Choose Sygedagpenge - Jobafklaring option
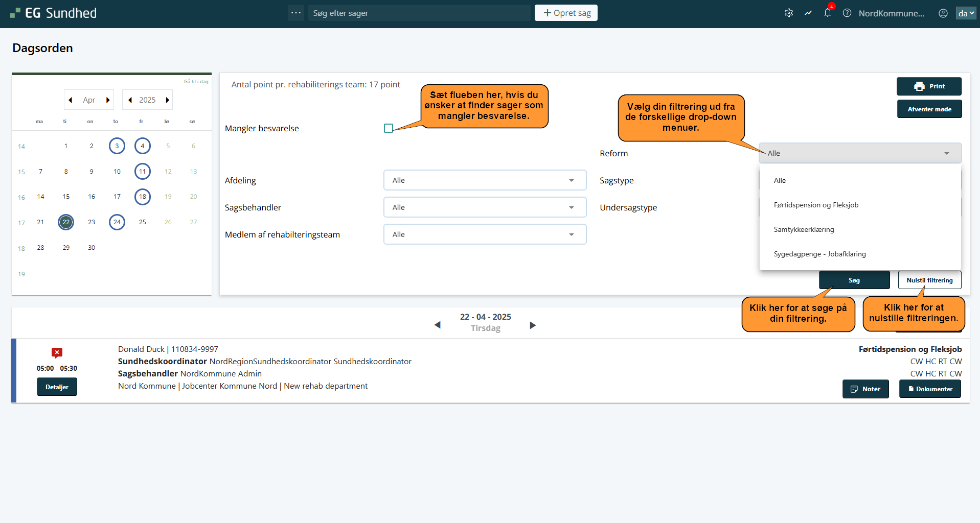This screenshot has height=523, width=980. click(x=819, y=254)
